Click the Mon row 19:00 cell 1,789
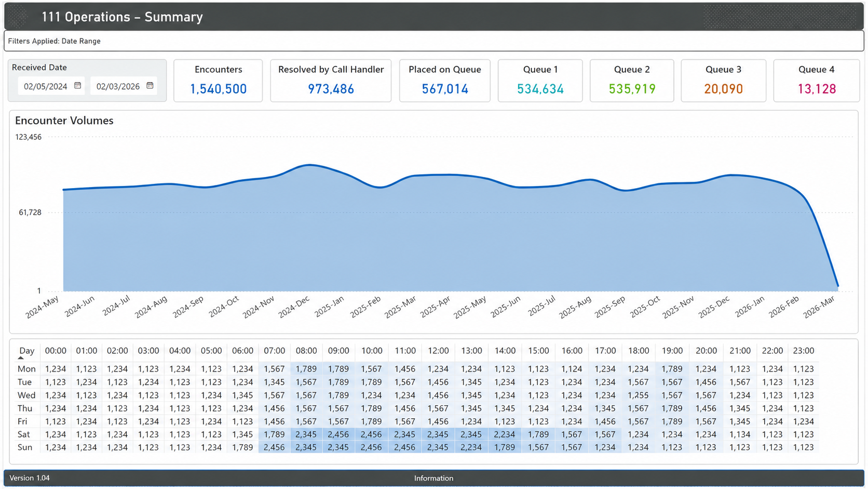 (x=672, y=369)
